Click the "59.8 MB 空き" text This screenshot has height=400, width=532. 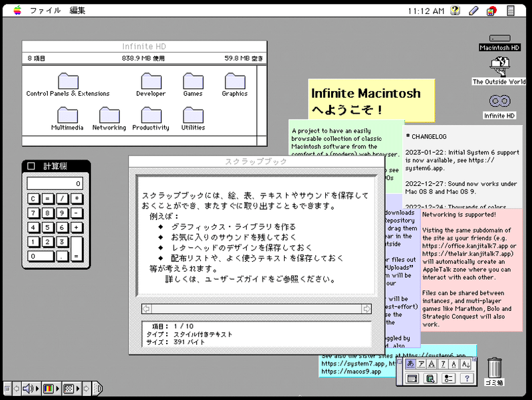(243, 58)
